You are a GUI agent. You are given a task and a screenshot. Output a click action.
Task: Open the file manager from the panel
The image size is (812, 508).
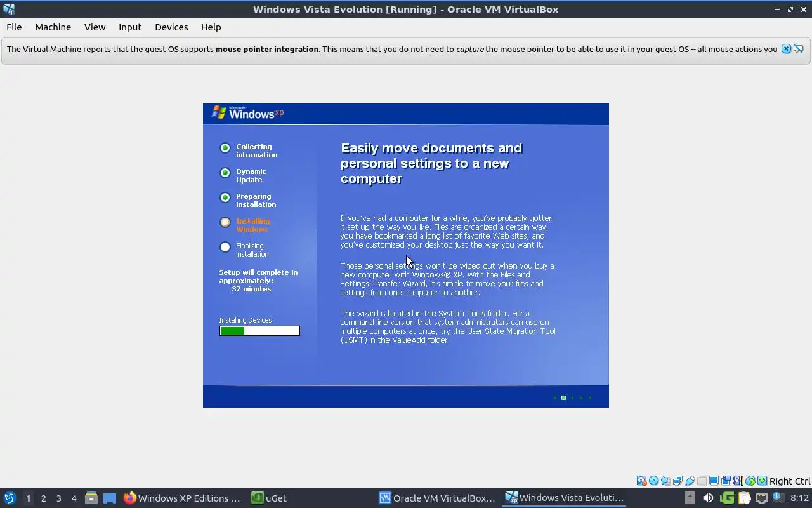[91, 498]
